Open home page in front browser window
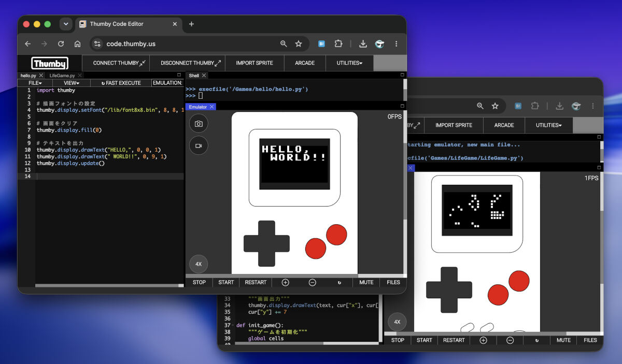This screenshot has height=364, width=622. (x=77, y=44)
